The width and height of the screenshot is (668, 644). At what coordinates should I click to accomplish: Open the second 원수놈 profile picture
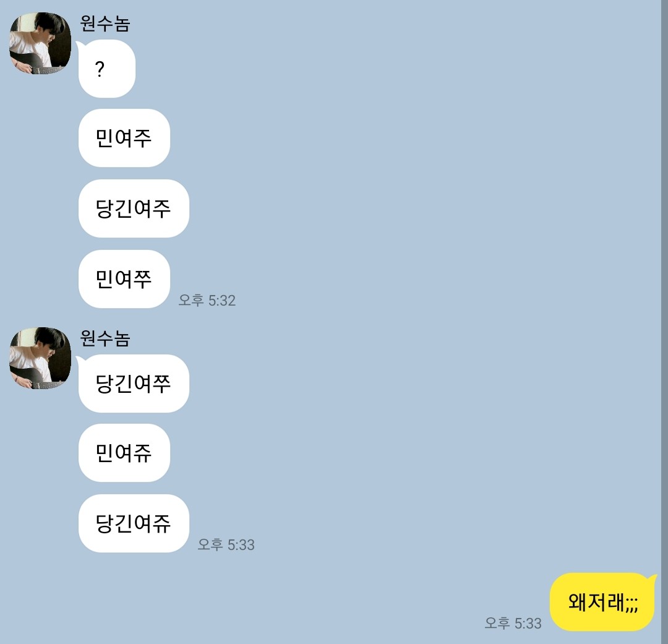tap(40, 358)
